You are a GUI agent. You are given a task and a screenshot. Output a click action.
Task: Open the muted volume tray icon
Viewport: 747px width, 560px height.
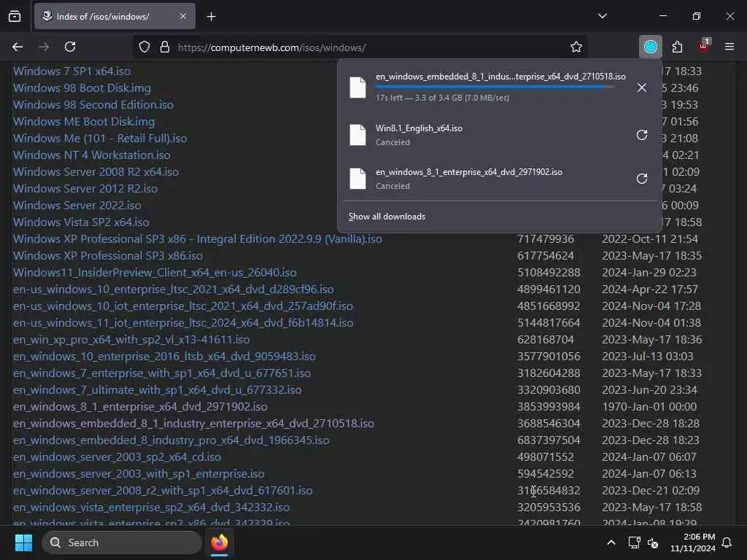tap(653, 542)
